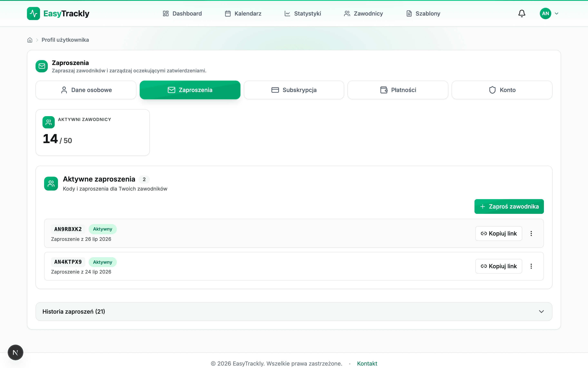Image resolution: width=588 pixels, height=368 pixels.
Task: Click text Zaproszenie z 26 lip 2026
Action: (81, 239)
